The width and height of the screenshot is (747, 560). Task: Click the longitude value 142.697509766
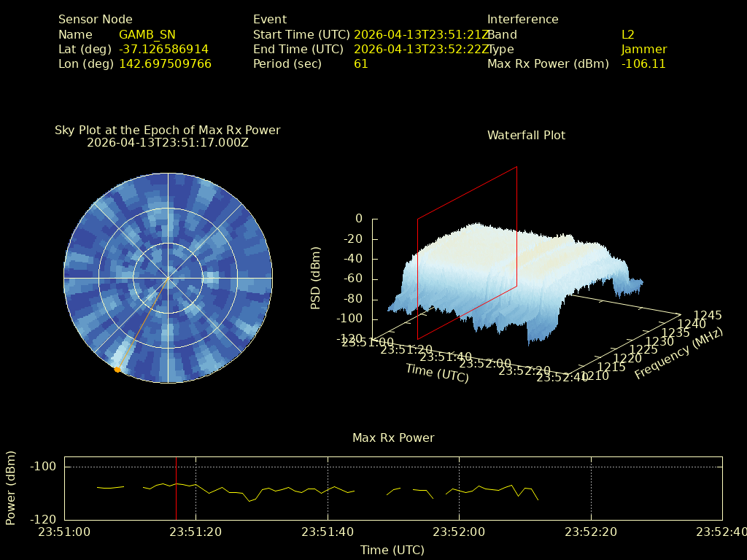(x=165, y=64)
